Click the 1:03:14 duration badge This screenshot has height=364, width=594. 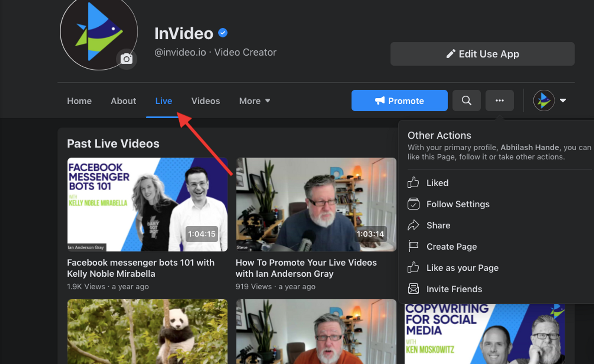[x=370, y=234]
